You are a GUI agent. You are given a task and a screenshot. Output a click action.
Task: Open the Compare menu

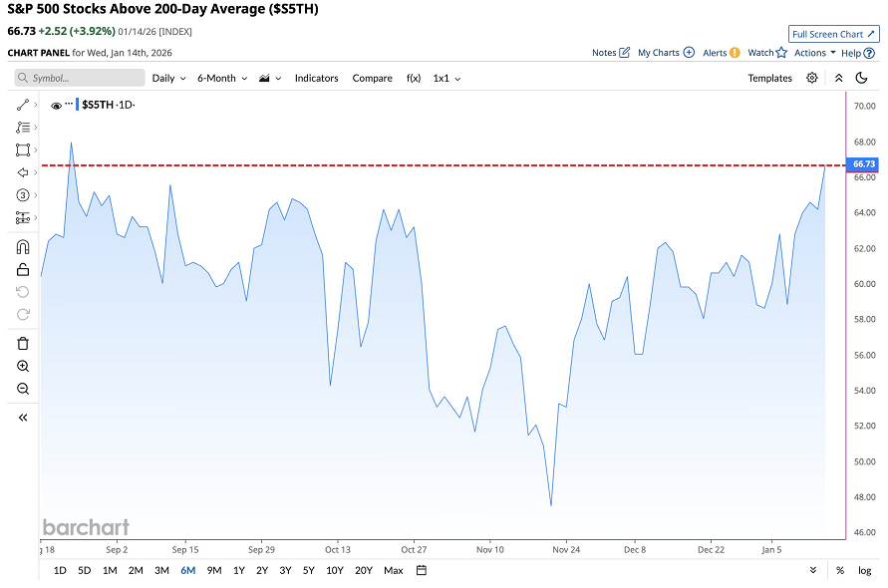(372, 78)
